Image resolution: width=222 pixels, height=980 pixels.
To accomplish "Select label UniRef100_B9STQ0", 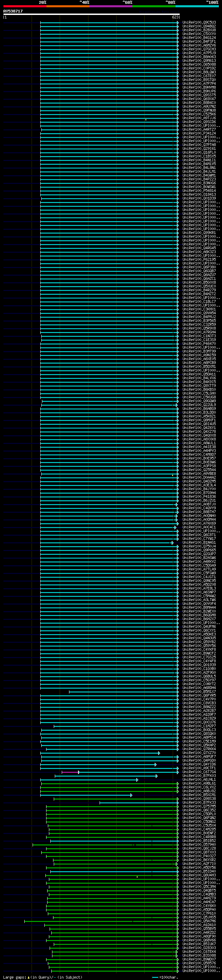I will [199, 80].
